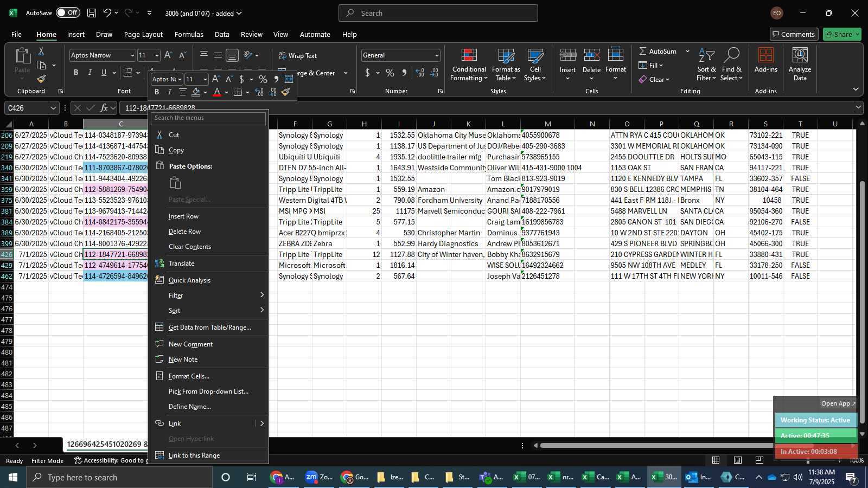Viewport: 868px width, 488px height.
Task: Click the AutoSum button
Action: pyautogui.click(x=658, y=51)
